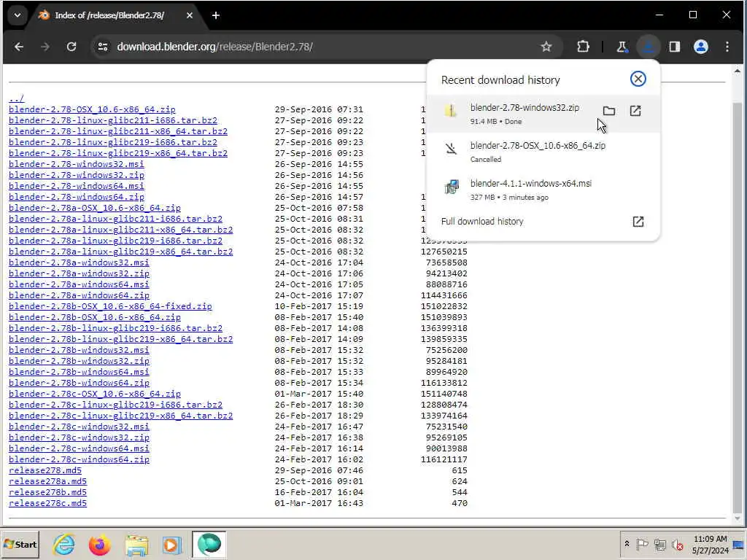Select blender-4.1.1-windows-x64.msi download entry
The height and width of the screenshot is (560, 747).
pyautogui.click(x=543, y=190)
